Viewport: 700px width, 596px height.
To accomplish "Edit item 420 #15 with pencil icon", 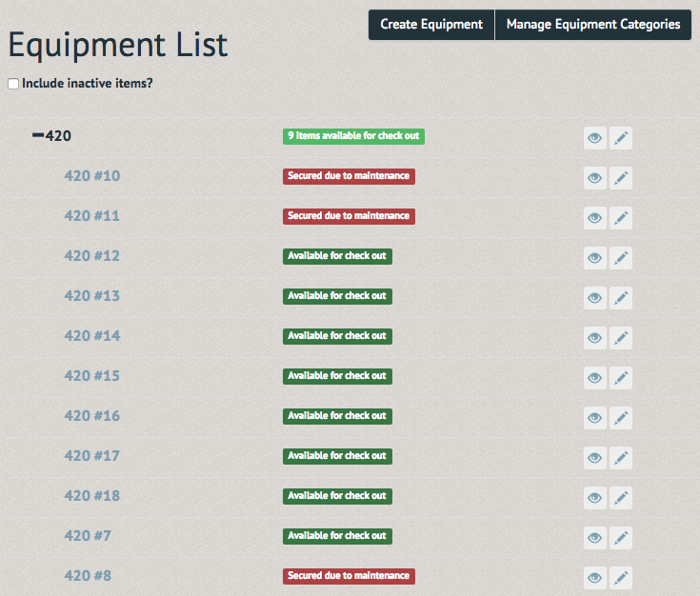I will pyautogui.click(x=621, y=378).
